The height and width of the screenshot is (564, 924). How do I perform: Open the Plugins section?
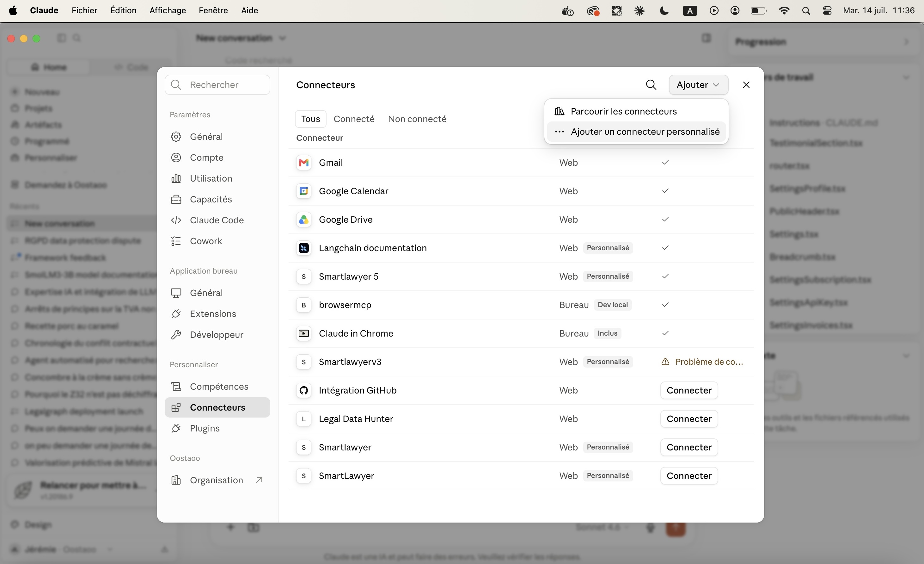tap(217, 428)
